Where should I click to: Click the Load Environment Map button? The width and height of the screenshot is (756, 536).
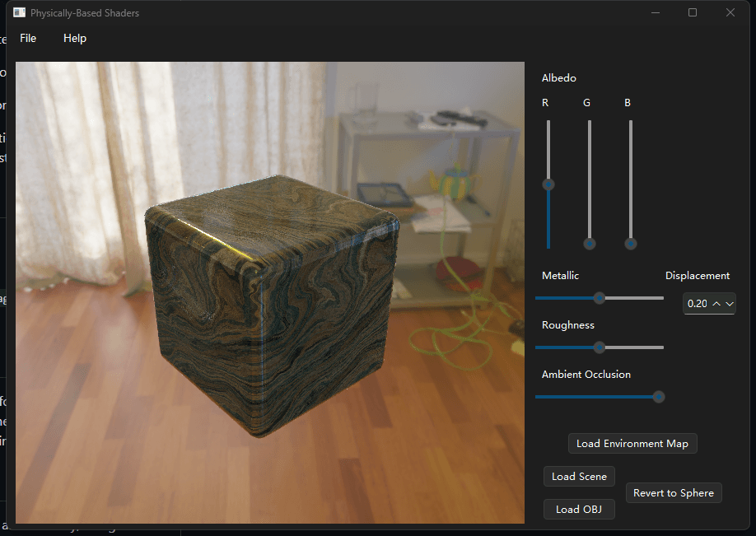pos(632,444)
